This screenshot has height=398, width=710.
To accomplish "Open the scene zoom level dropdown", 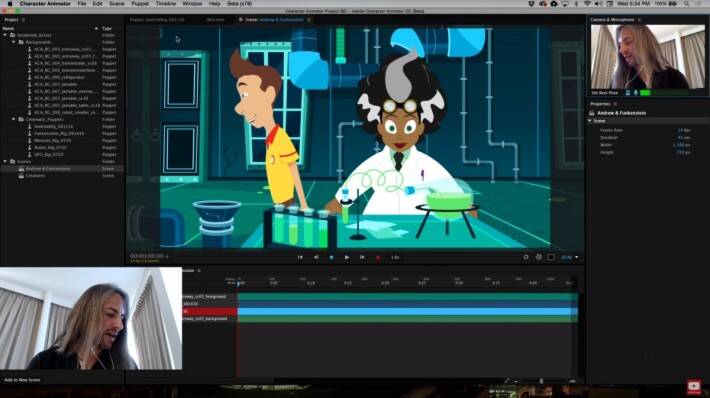I will [x=569, y=257].
